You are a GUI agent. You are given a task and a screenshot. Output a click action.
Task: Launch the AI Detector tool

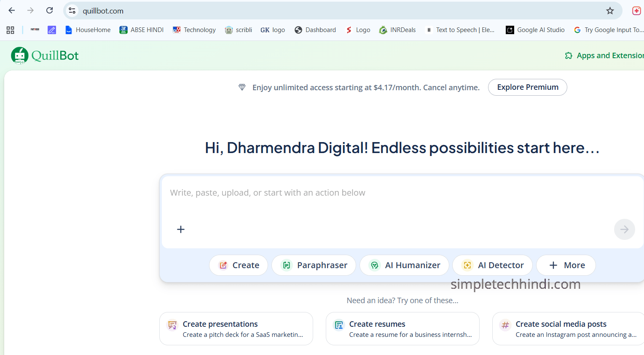pos(492,265)
